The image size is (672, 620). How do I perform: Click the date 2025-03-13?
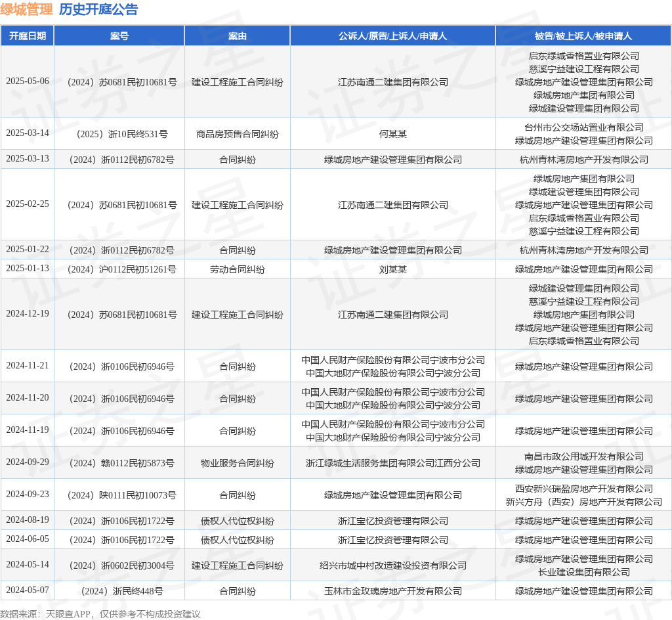click(28, 159)
